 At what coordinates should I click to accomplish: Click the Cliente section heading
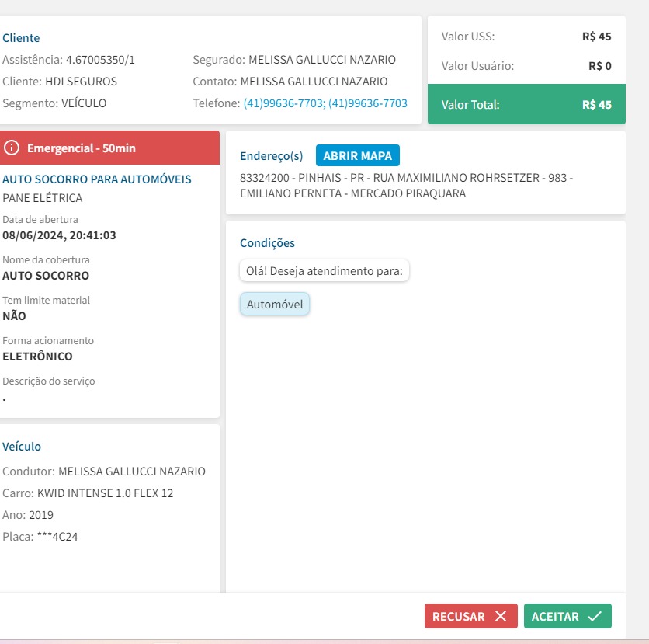coord(21,38)
